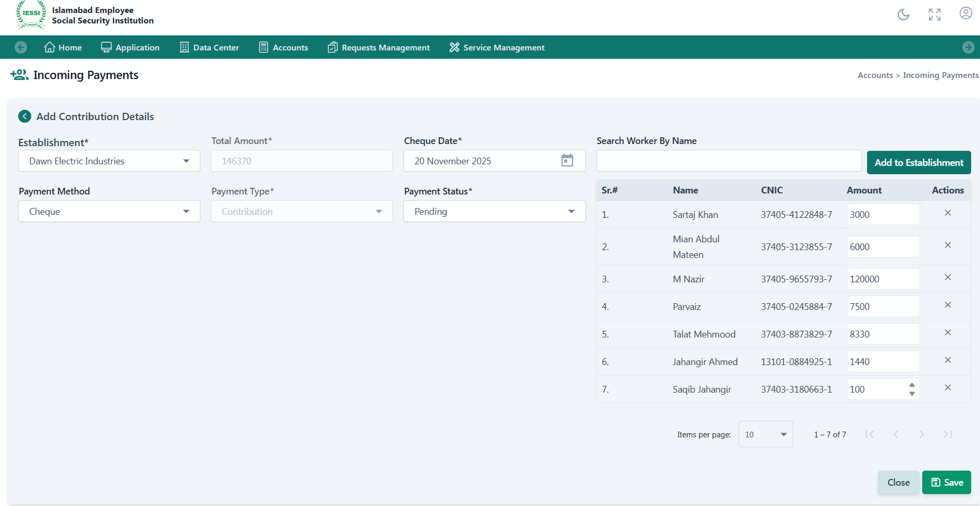Increase Saqib Jahangir amount with stepper up

912,385
